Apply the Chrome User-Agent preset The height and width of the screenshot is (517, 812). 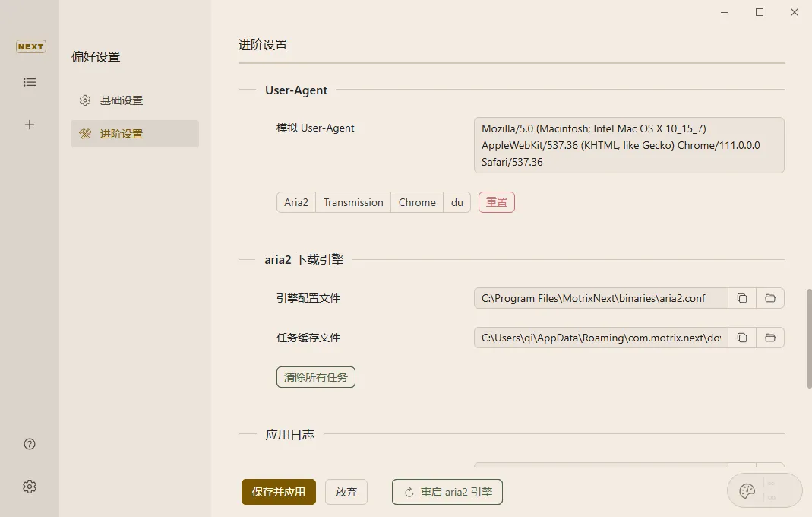point(417,202)
